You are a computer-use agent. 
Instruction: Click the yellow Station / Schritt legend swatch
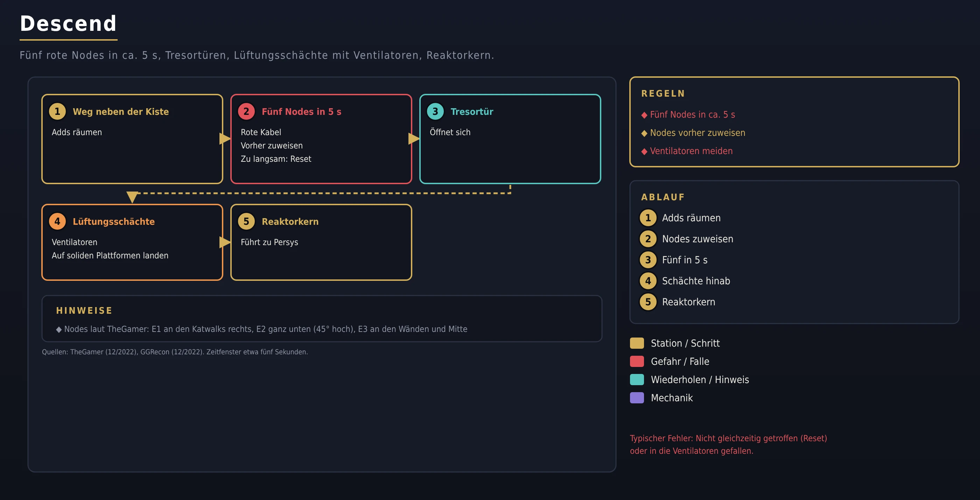[637, 343]
